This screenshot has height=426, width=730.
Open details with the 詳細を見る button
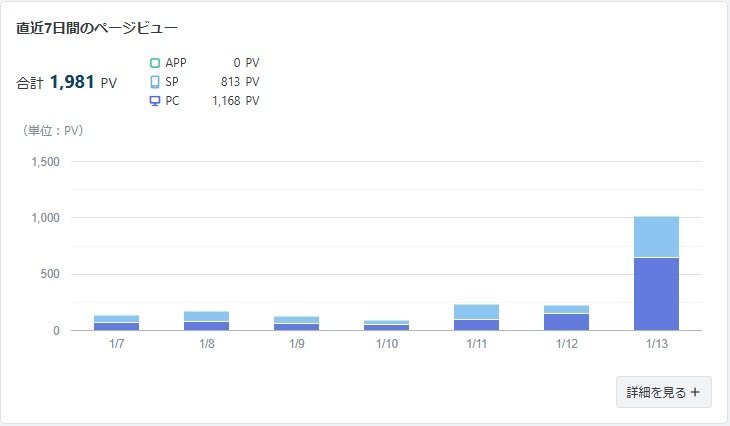[x=664, y=392]
